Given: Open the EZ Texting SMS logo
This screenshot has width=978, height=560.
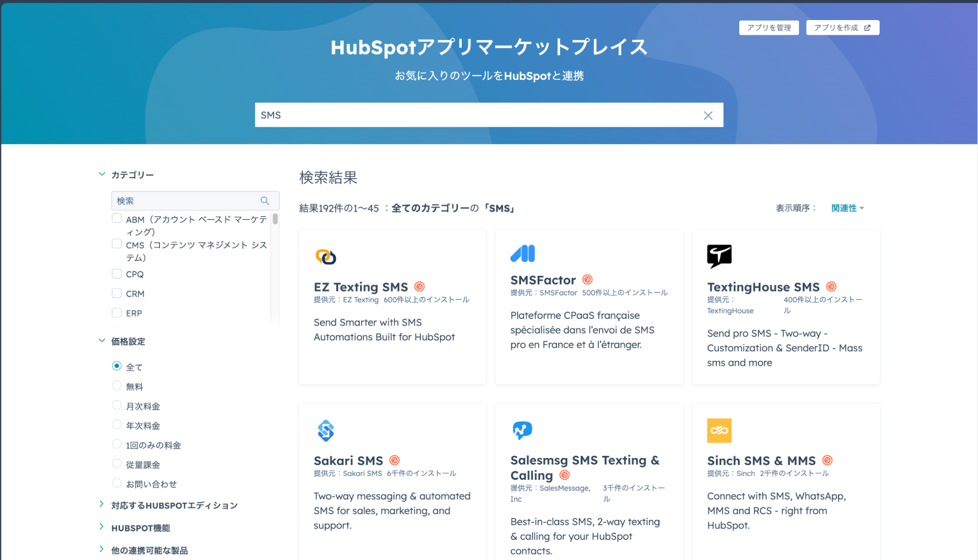Looking at the screenshot, I should tap(326, 256).
